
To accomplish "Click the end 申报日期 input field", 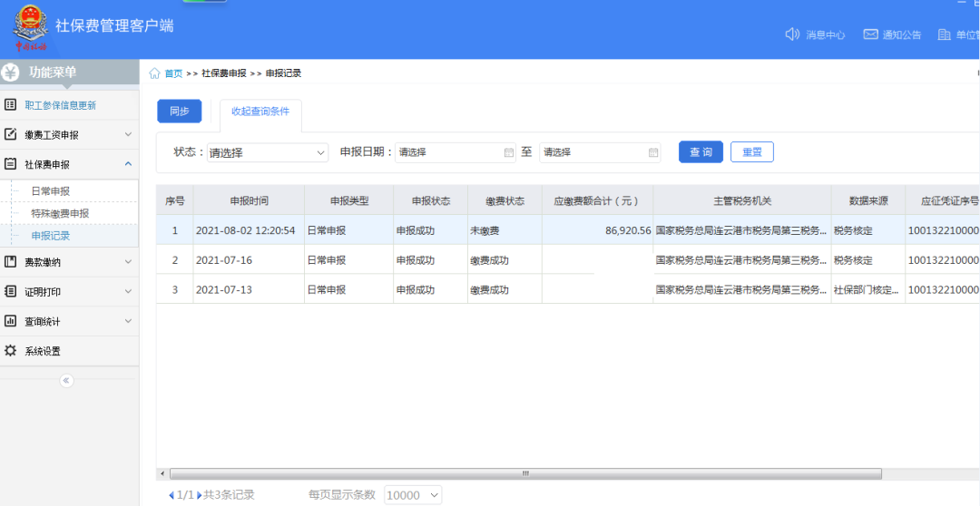I will click(600, 151).
